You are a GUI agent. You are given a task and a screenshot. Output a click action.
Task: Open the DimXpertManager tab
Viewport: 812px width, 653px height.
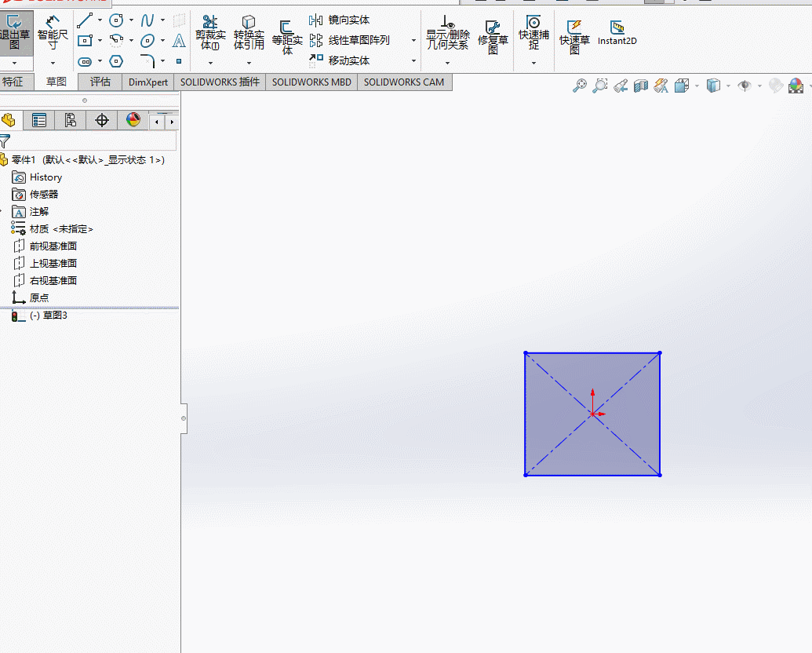point(101,120)
